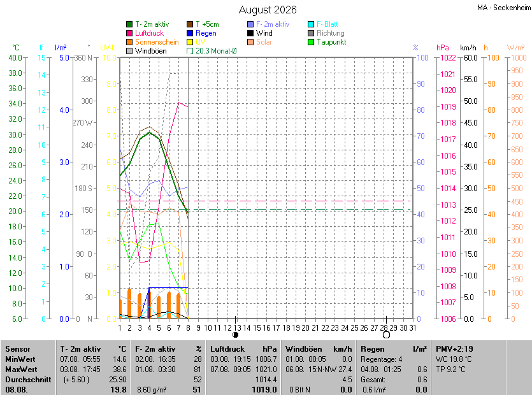Click the Regen column header in the table
The height and width of the screenshot is (395, 532).
(373, 349)
